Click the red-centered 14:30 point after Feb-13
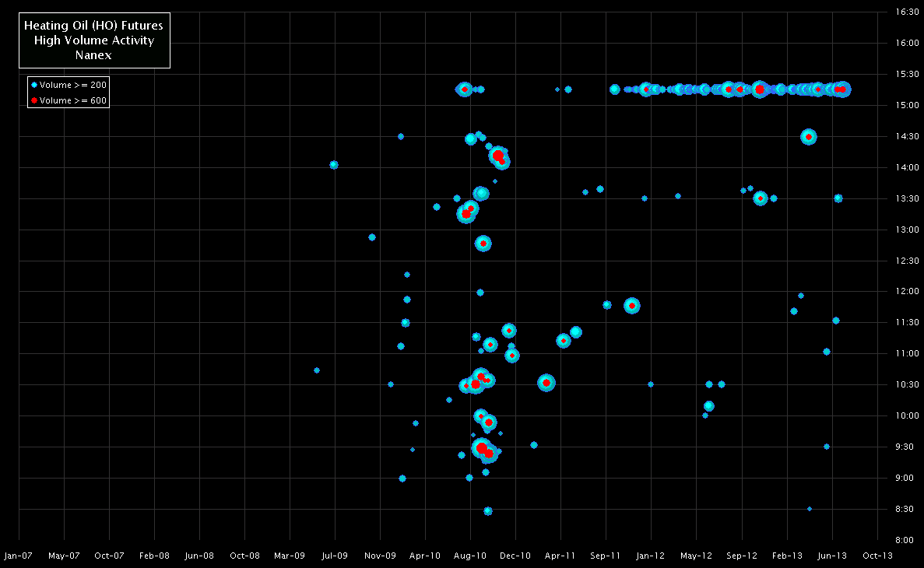 click(809, 137)
